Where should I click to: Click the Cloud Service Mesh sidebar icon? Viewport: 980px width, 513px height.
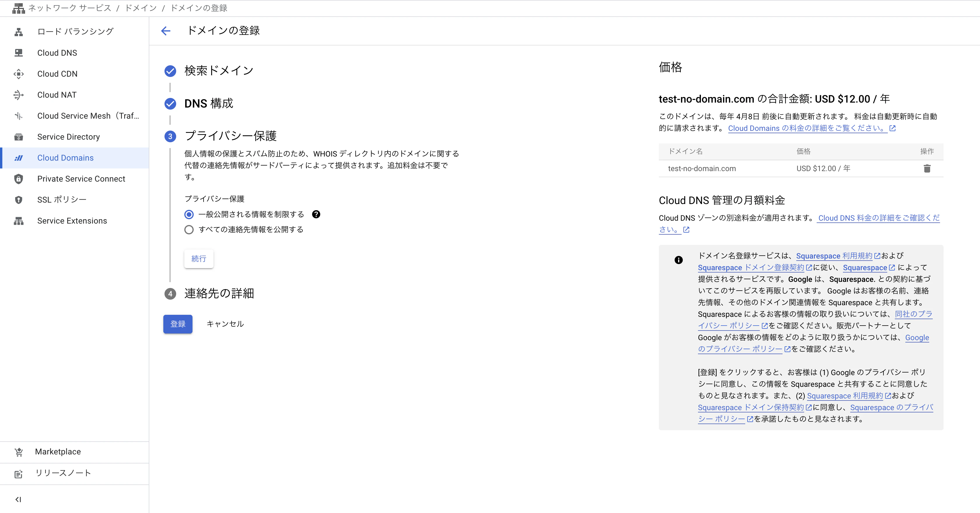coord(19,116)
